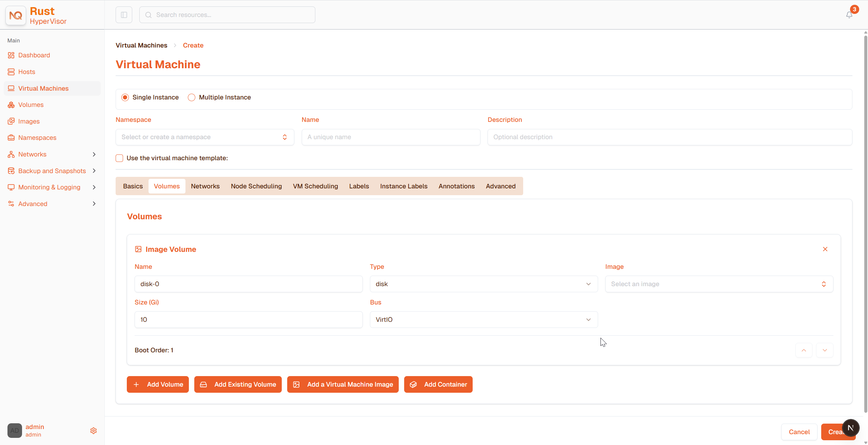
Task: Open user settings gear icon
Action: click(x=94, y=431)
